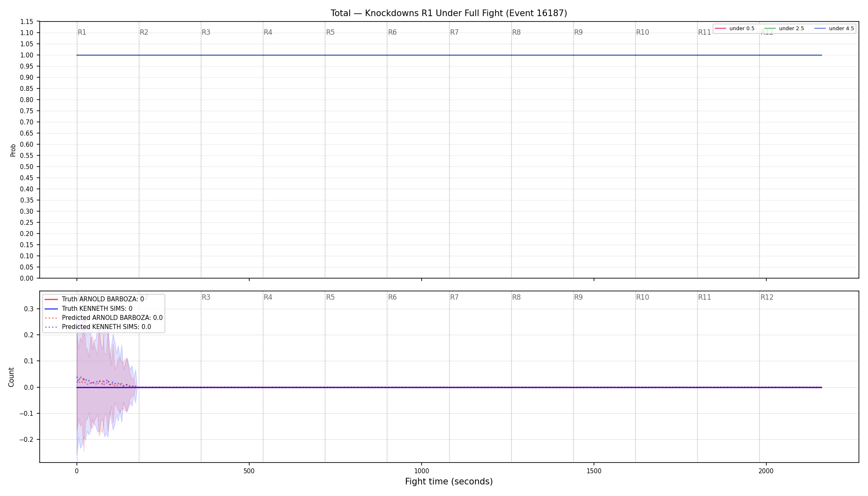The image size is (868, 496).
Task: Click the 0.3 tick on Count axis
Action: point(29,309)
